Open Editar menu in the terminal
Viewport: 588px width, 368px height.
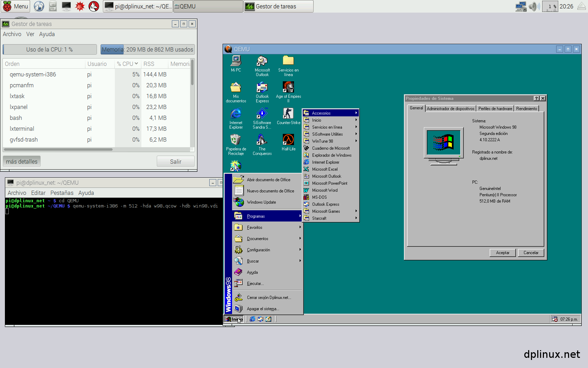pyautogui.click(x=38, y=193)
